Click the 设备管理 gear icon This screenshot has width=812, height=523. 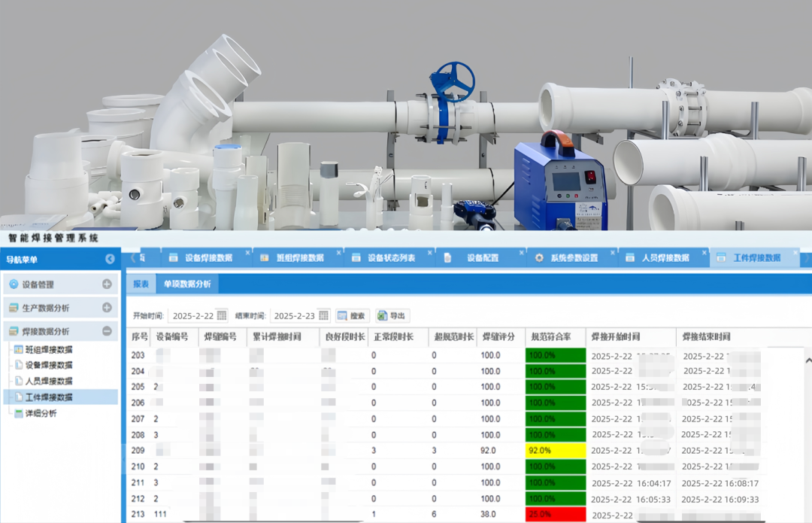pos(14,284)
